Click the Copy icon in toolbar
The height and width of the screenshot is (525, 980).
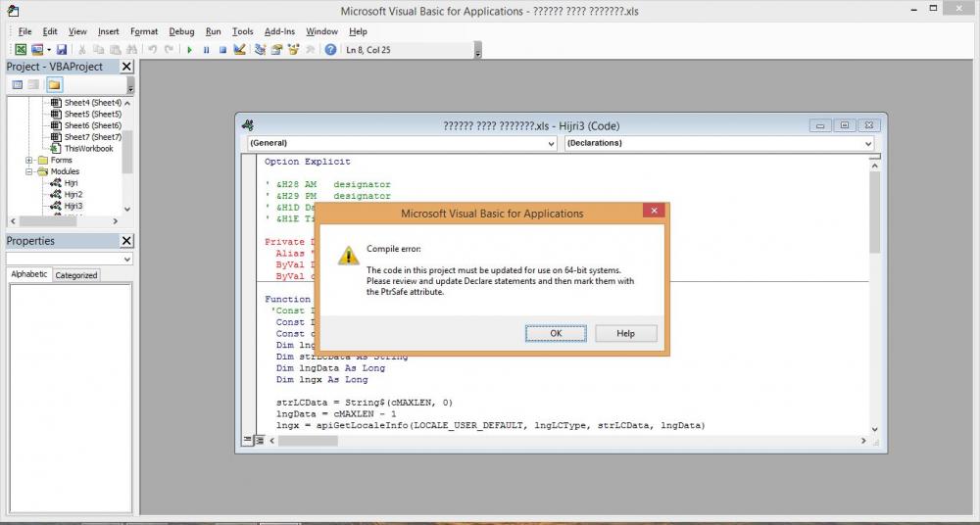click(98, 50)
